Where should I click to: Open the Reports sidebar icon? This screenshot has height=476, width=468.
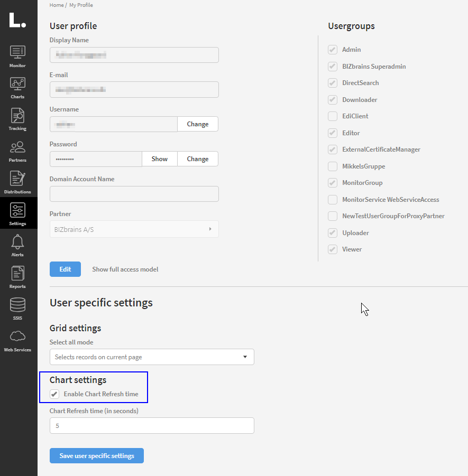point(18,277)
